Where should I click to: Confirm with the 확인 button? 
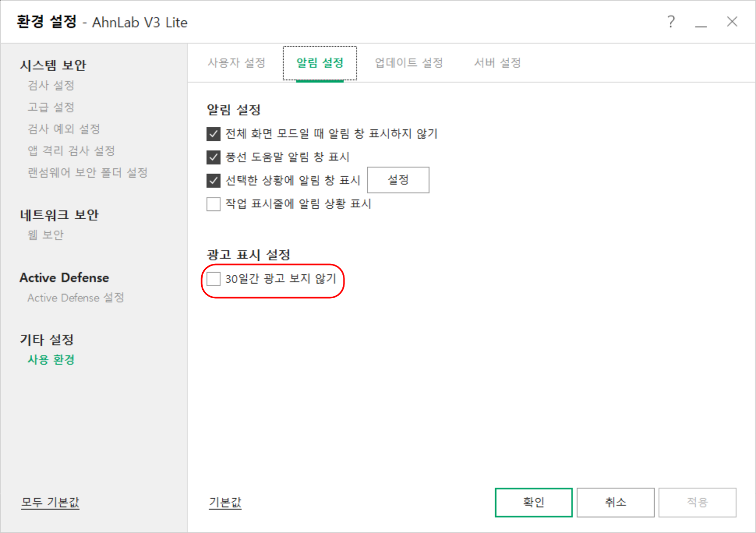click(x=534, y=502)
